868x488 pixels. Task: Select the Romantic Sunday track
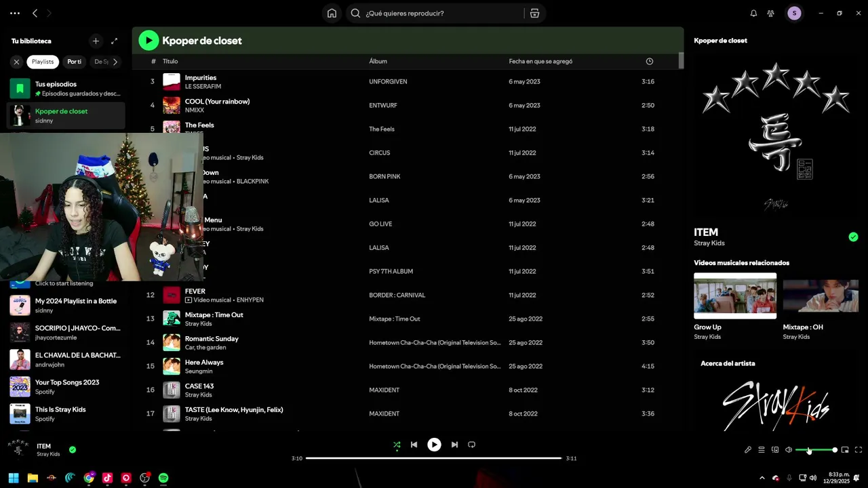pyautogui.click(x=407, y=342)
